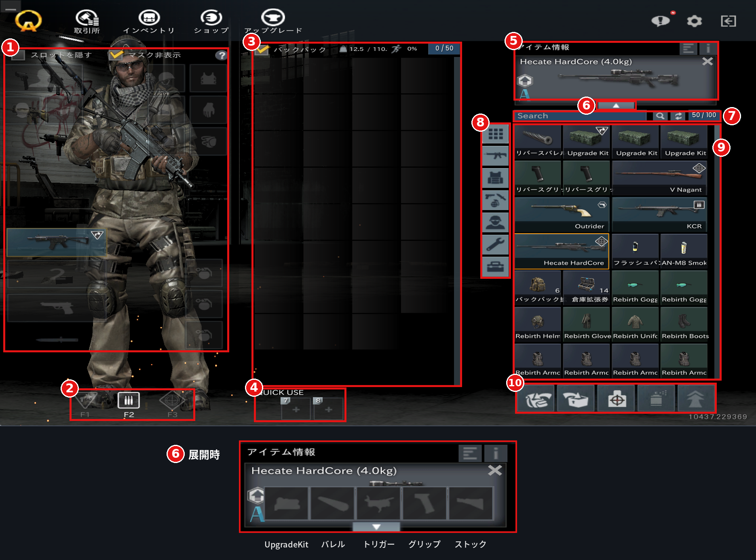756x560 pixels.
Task: Select the wrench parts category filter icon
Action: coord(495,245)
